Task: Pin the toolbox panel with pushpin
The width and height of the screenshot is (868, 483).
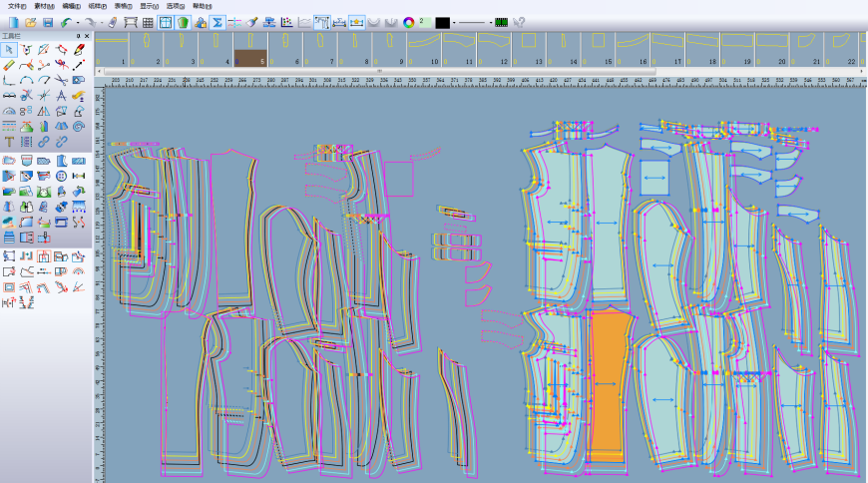Action: pyautogui.click(x=78, y=36)
